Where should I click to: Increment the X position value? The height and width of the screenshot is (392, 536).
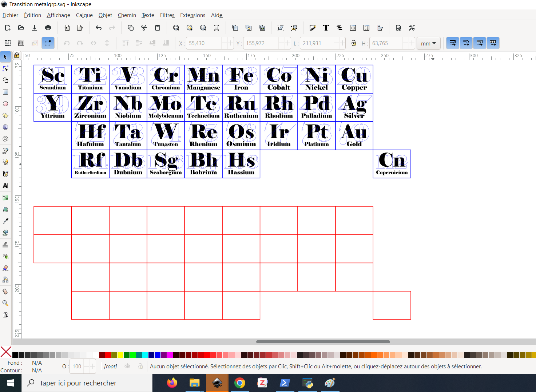pos(230,43)
